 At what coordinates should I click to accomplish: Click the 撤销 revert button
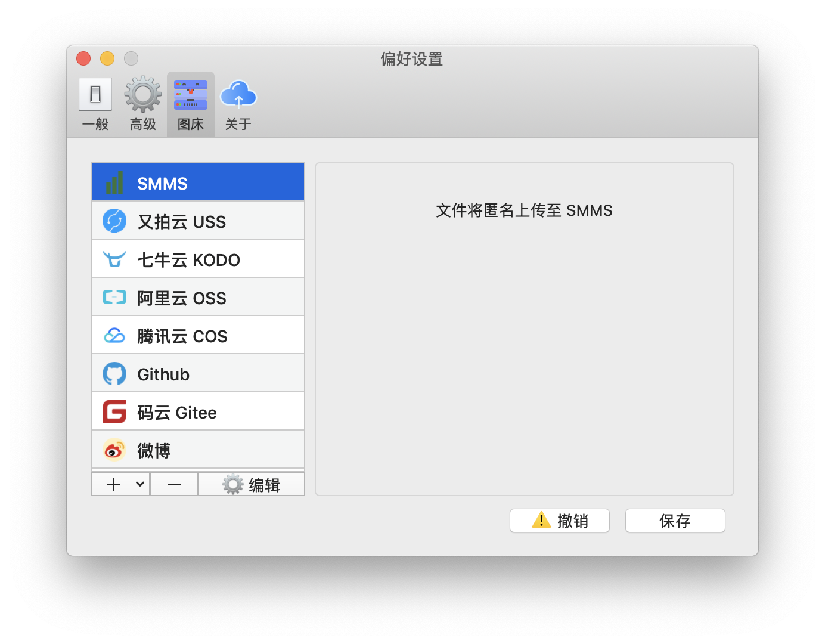pos(560,521)
